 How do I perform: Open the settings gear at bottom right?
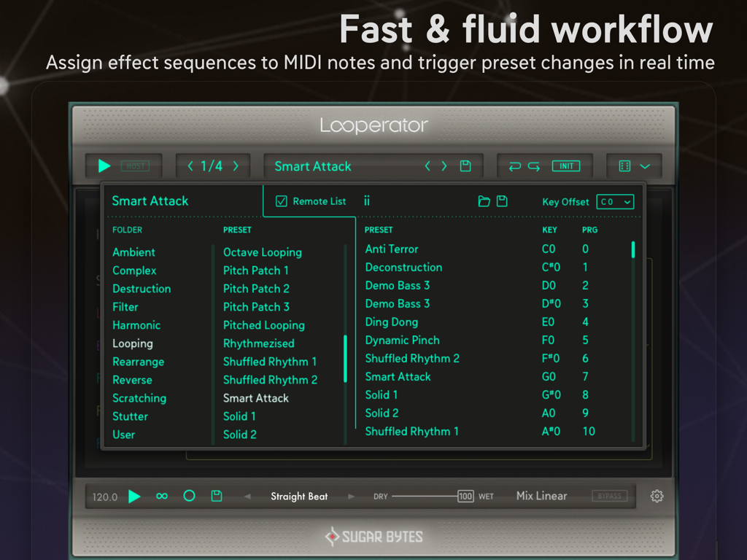click(x=656, y=494)
